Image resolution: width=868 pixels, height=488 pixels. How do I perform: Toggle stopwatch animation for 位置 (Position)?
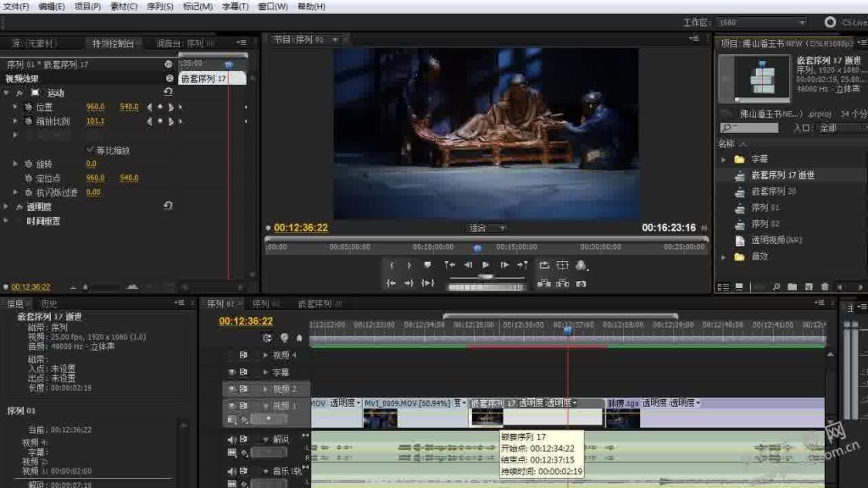(x=28, y=108)
